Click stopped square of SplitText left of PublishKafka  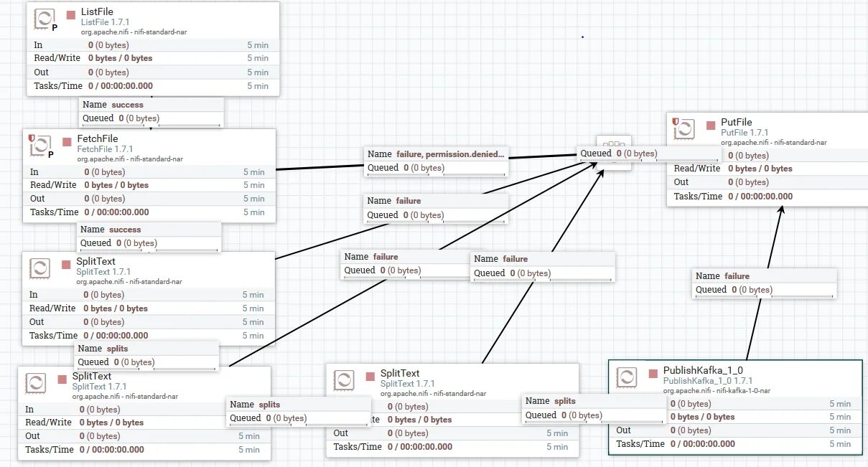[370, 376]
